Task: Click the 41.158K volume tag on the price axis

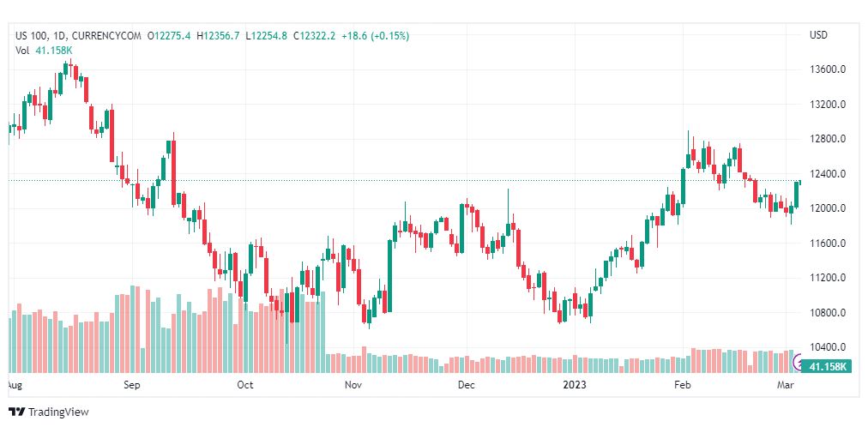Action: click(x=829, y=366)
